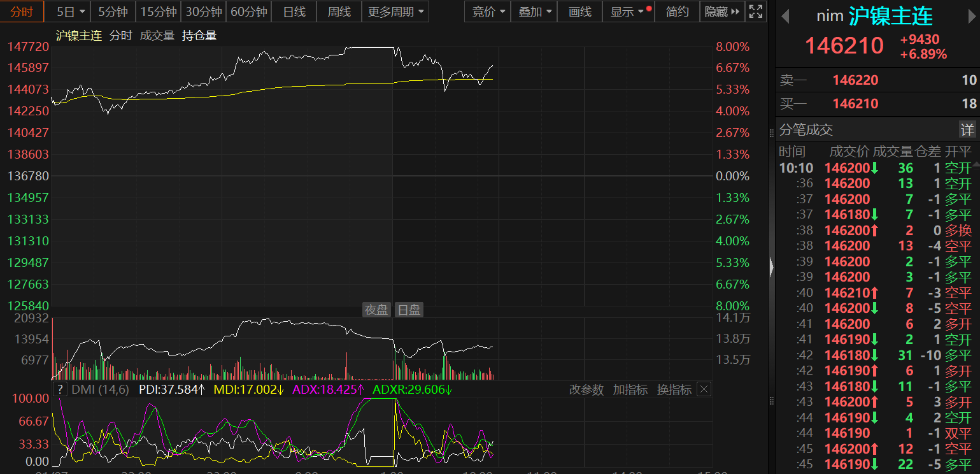Open 更多周期 dropdown menu
Image resolution: width=980 pixels, height=474 pixels.
[395, 11]
